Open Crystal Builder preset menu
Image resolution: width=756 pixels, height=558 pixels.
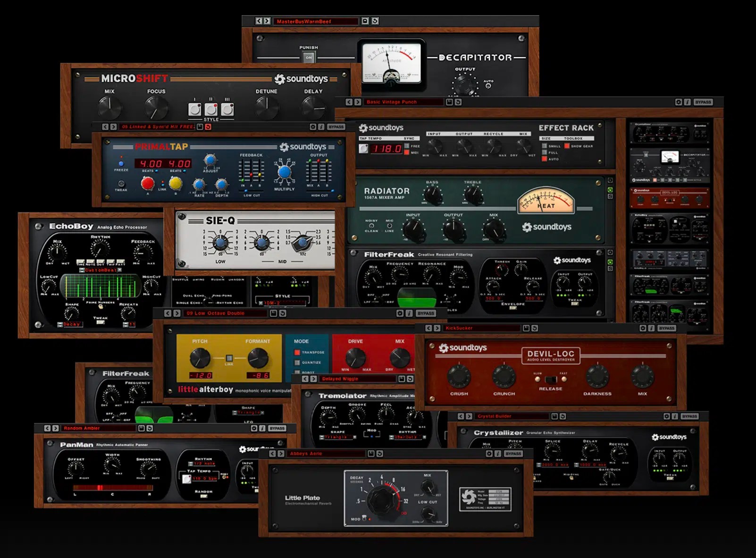pos(512,416)
